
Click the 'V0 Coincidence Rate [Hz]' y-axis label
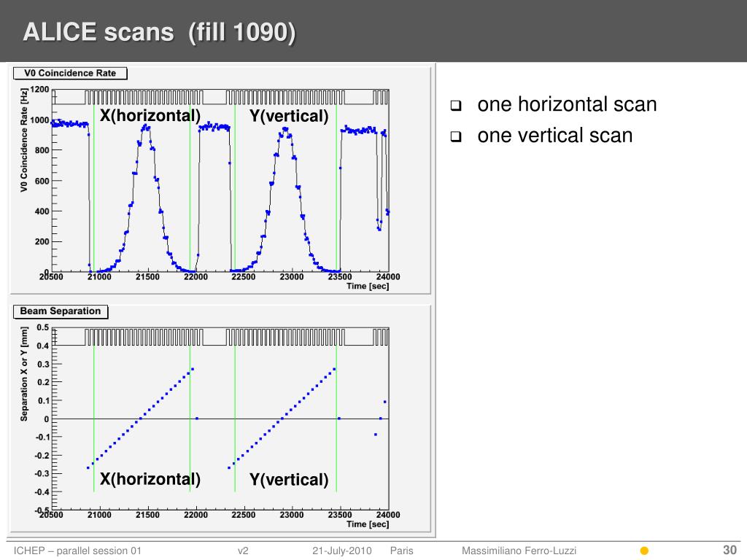pyautogui.click(x=24, y=140)
